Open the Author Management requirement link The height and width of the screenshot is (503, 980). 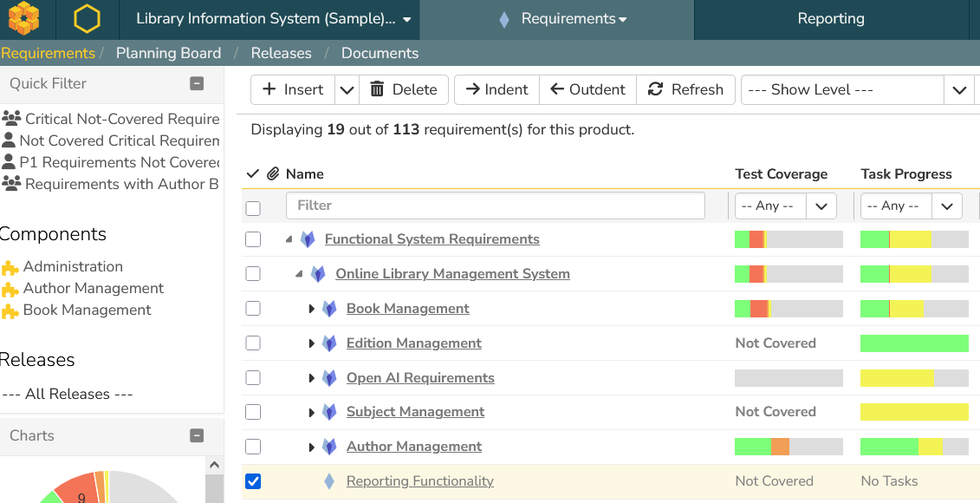pyautogui.click(x=413, y=447)
